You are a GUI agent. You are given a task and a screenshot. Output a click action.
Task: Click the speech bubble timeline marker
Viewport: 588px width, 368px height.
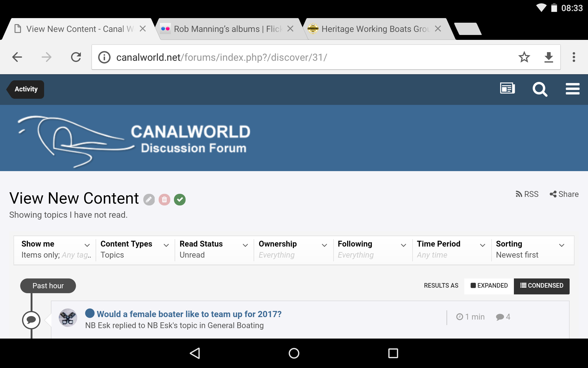[31, 320]
